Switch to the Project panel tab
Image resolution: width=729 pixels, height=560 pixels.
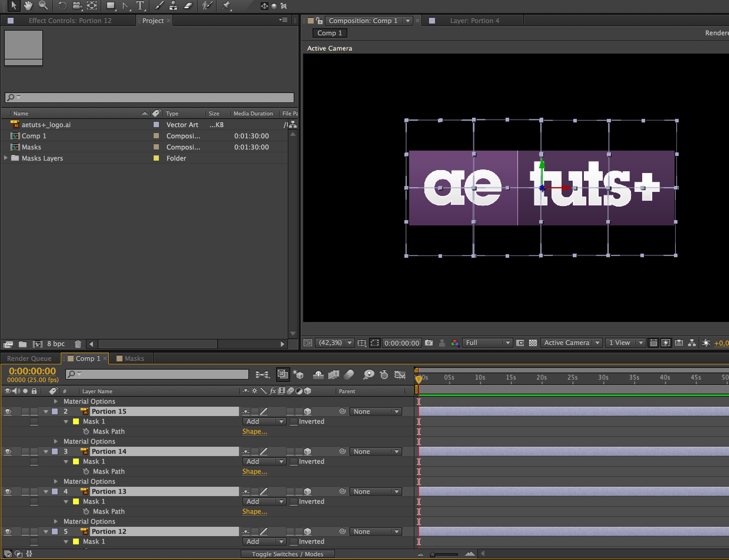tap(153, 21)
